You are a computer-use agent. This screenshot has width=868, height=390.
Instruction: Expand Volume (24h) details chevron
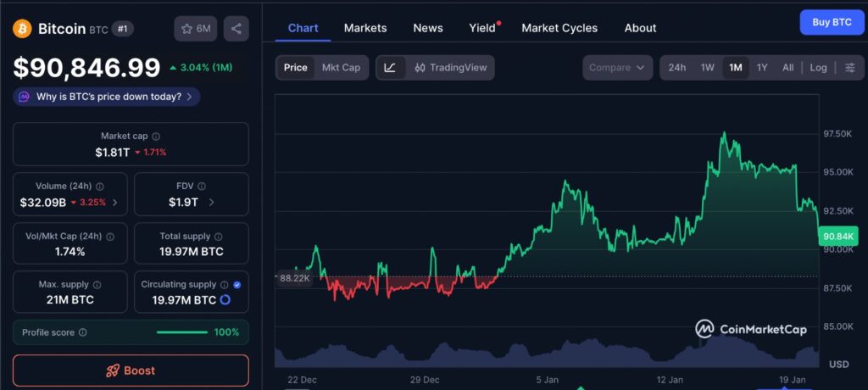115,203
